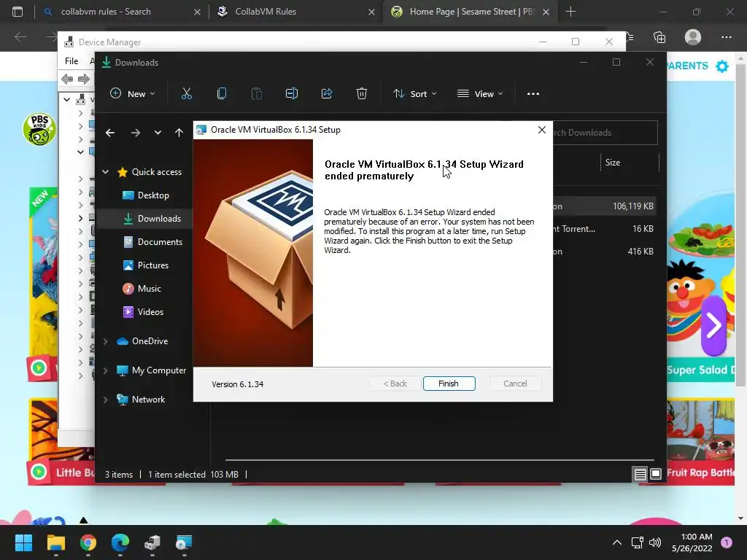This screenshot has height=560, width=747.
Task: Click the Cut scissors icon in Downloads toolbar
Action: tap(187, 94)
